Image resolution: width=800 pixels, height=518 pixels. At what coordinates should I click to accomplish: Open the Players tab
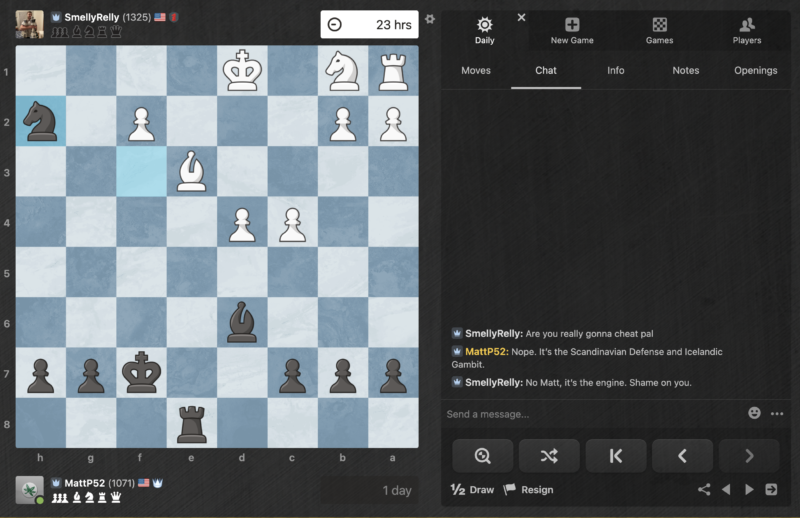(x=747, y=30)
